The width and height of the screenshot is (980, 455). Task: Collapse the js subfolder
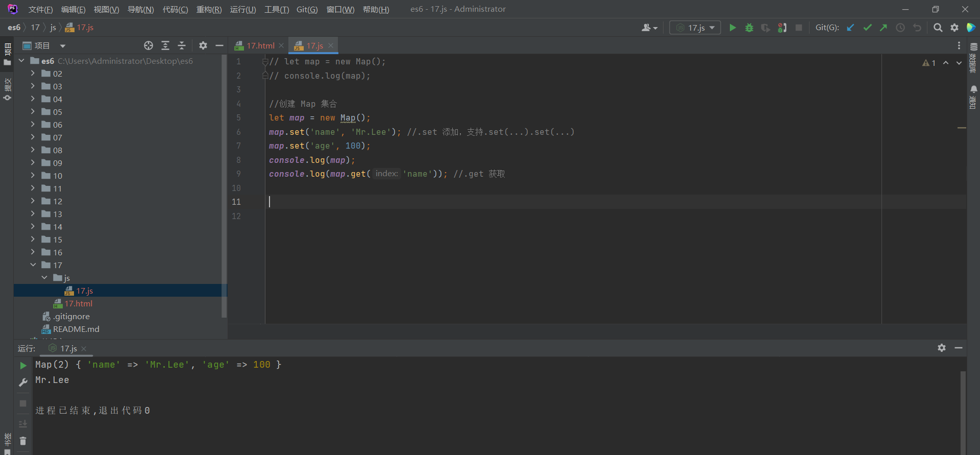[x=44, y=278]
